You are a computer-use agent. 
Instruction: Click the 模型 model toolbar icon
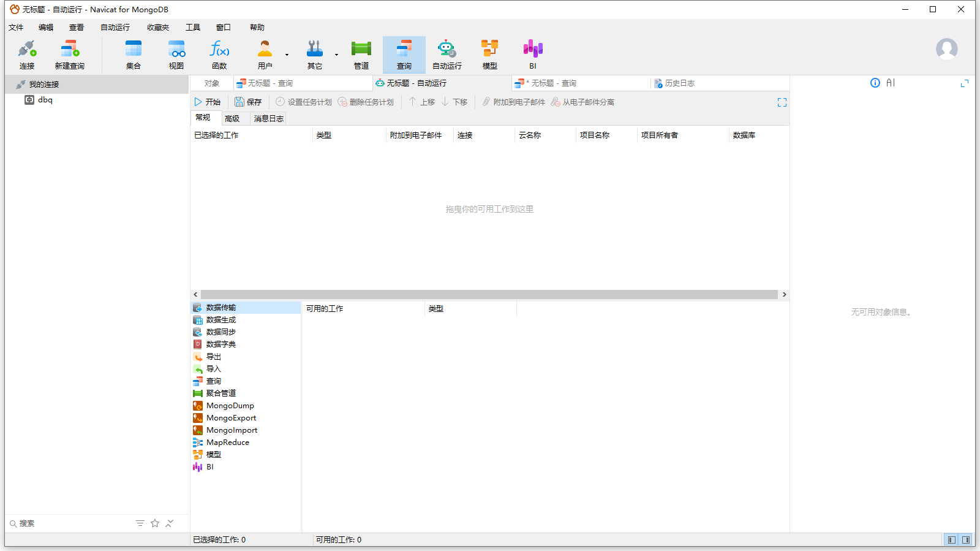(490, 55)
